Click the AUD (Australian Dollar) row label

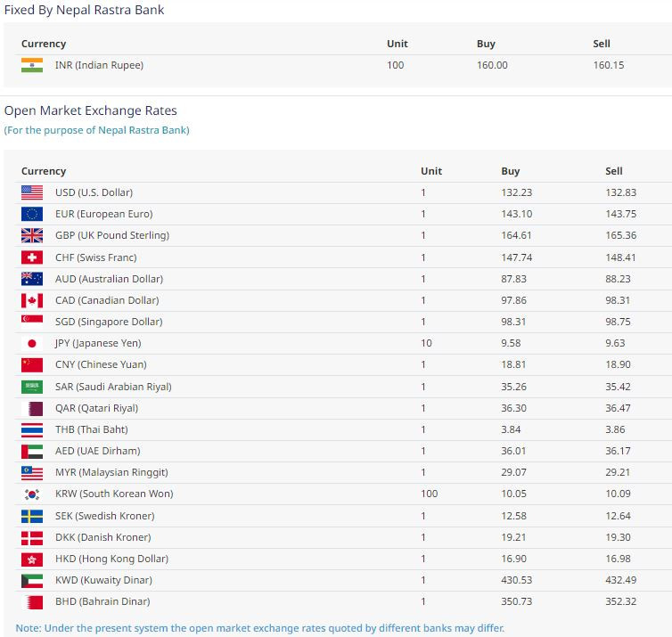[x=109, y=279]
